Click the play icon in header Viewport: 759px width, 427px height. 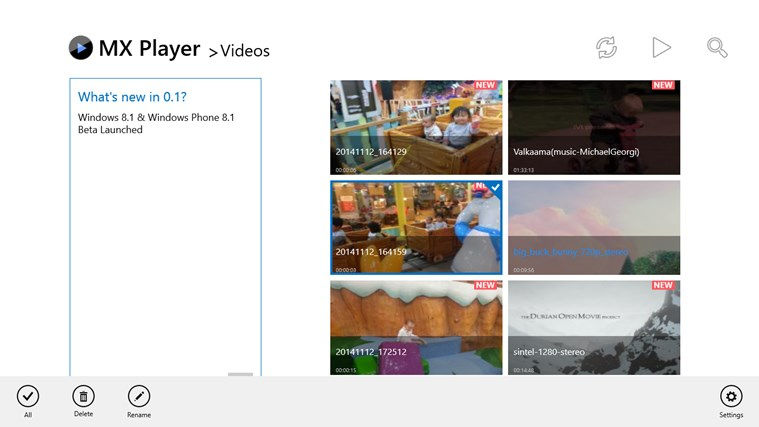(x=661, y=47)
